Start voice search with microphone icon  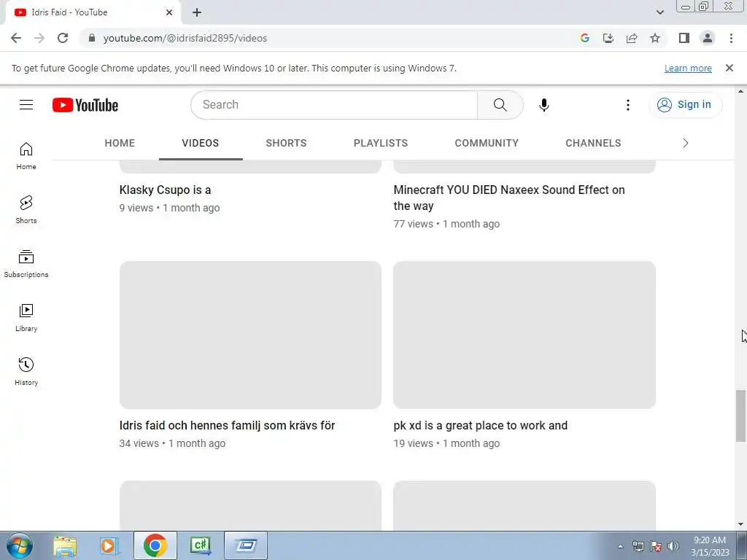coord(543,105)
